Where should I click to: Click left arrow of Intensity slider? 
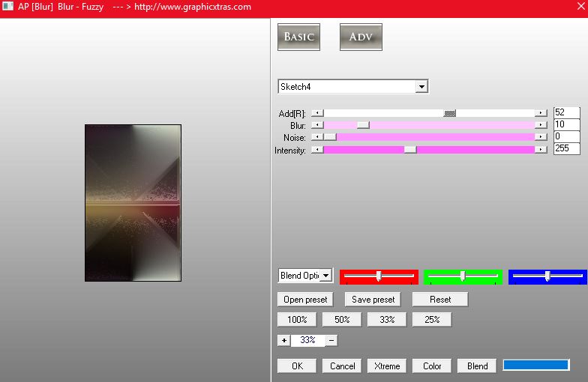pyautogui.click(x=317, y=150)
